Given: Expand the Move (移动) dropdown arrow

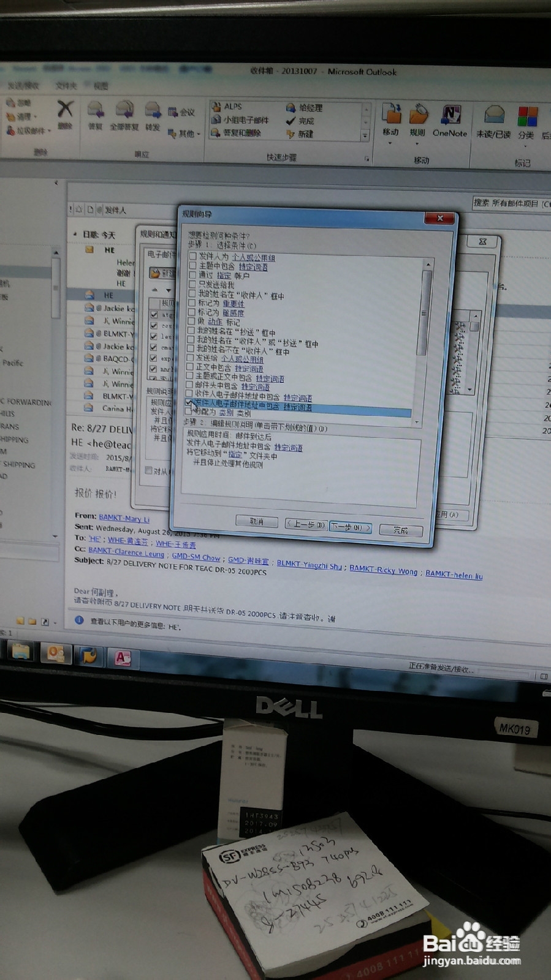Looking at the screenshot, I should coord(390,143).
